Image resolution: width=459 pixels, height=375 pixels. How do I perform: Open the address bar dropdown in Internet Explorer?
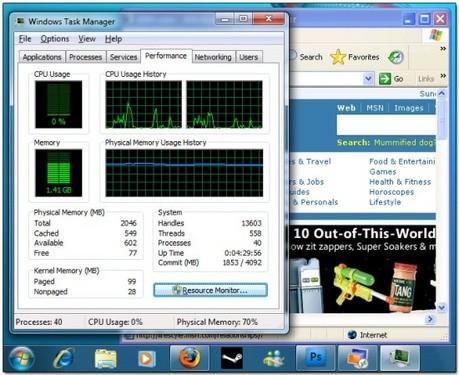coord(368,79)
